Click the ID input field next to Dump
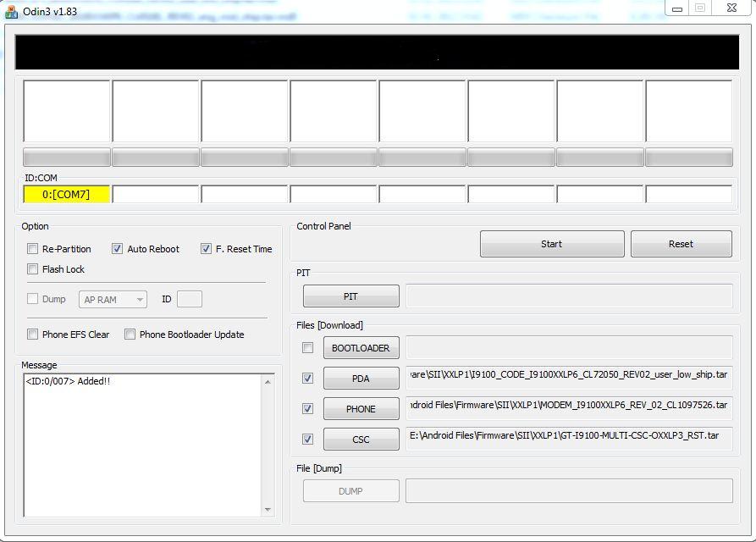This screenshot has width=756, height=542. click(x=190, y=299)
